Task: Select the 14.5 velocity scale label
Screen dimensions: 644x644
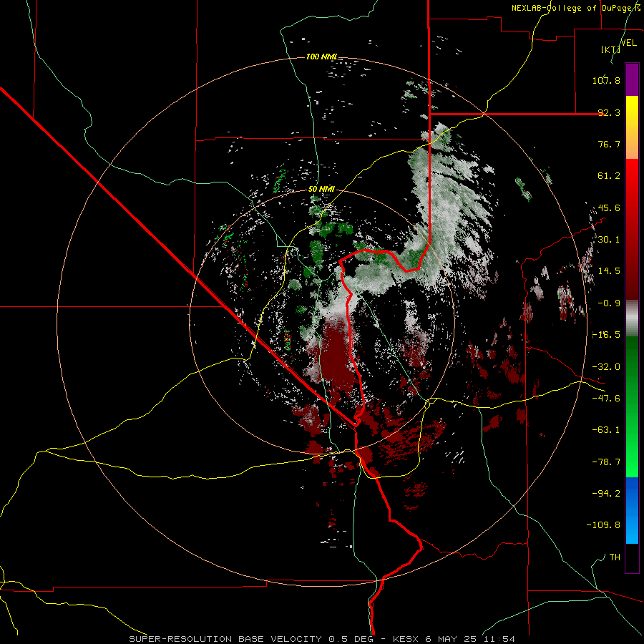Action: (x=609, y=271)
